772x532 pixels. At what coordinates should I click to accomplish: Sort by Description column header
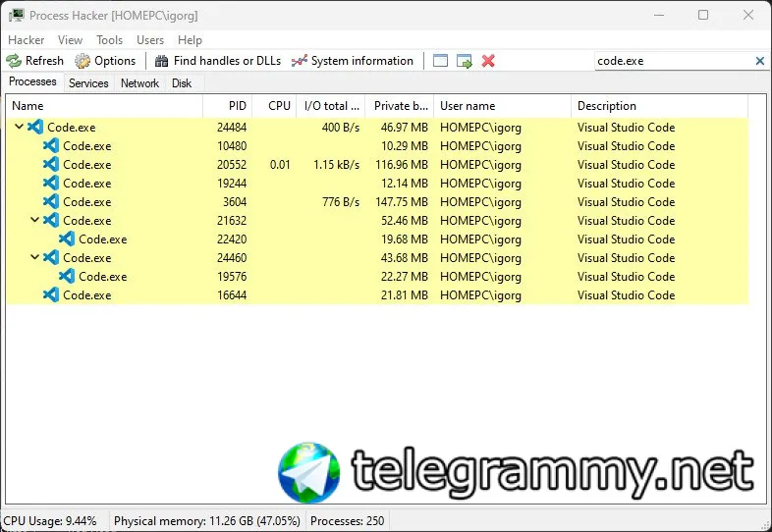tap(660, 106)
